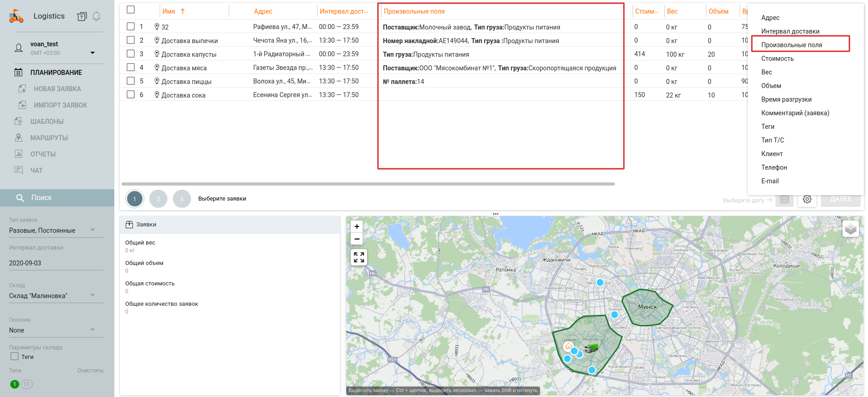The image size is (868, 397).
Task: Open the map layers switcher
Action: coord(850,229)
